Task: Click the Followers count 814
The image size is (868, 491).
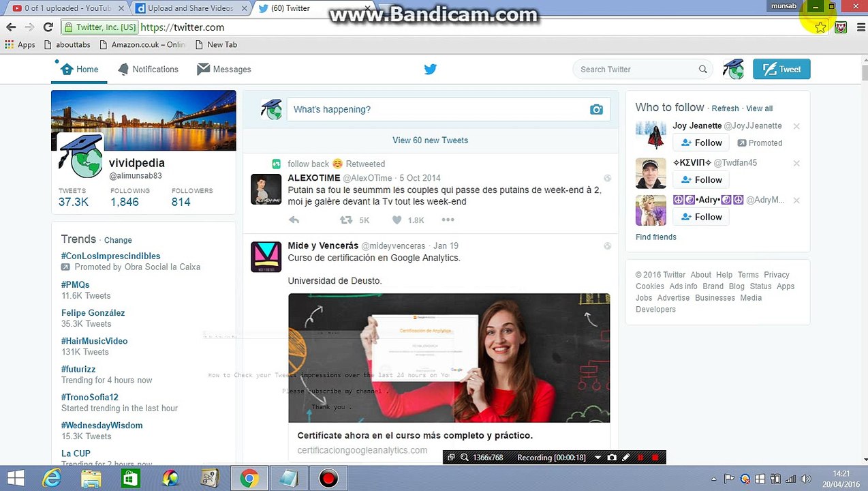Action: tap(181, 202)
